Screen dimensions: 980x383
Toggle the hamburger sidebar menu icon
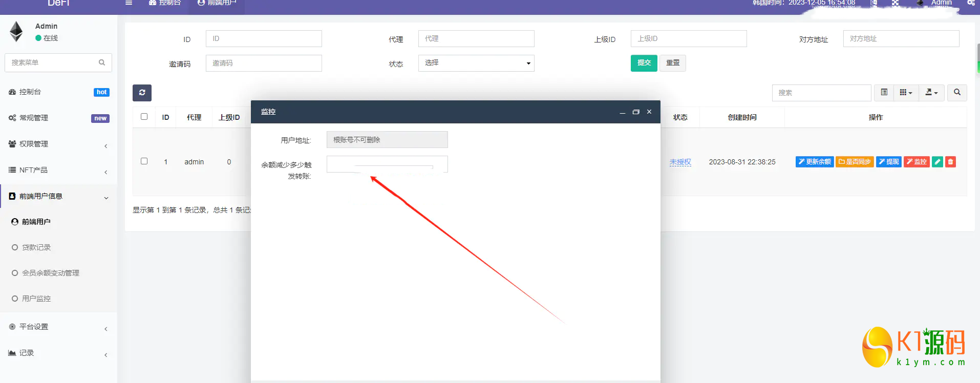tap(129, 3)
